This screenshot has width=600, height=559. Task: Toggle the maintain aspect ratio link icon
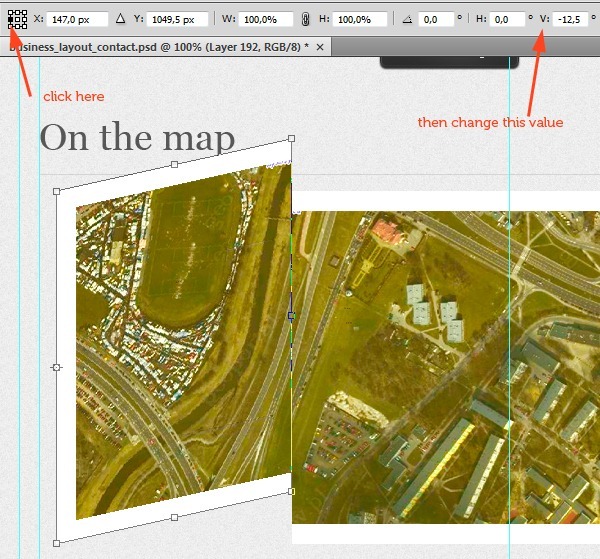(306, 19)
